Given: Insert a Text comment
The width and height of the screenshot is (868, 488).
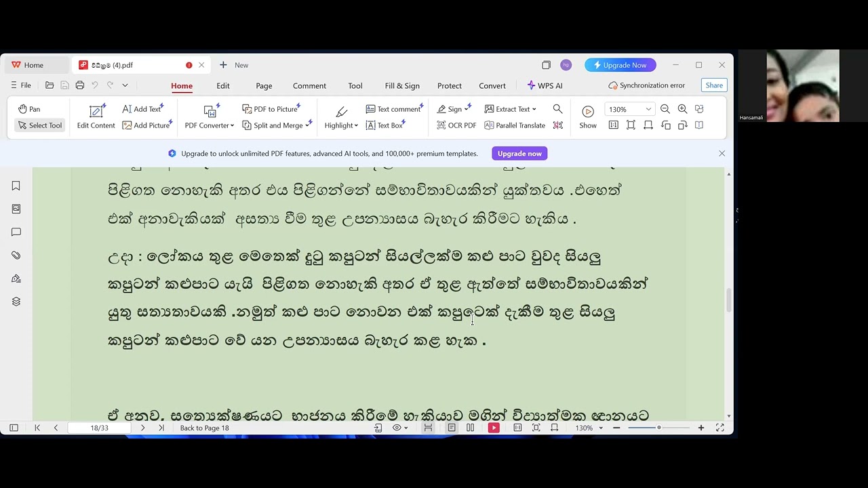Looking at the screenshot, I should click(x=394, y=109).
